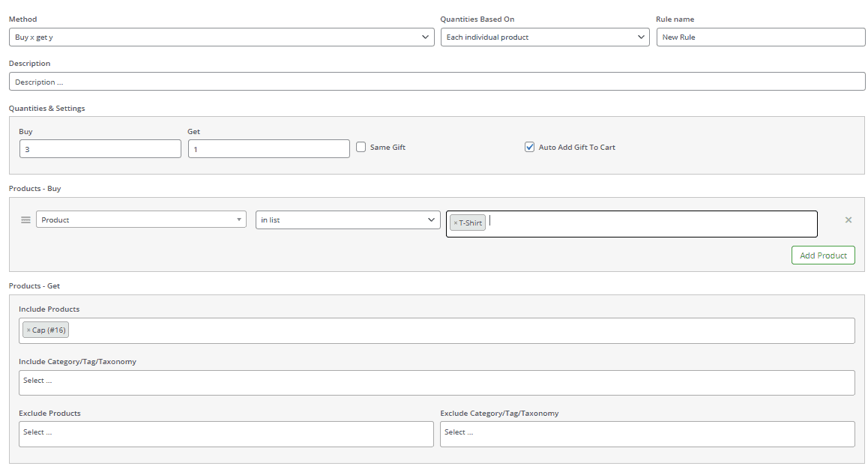868x472 pixels.
Task: Open the Product type selector
Action: 141,220
